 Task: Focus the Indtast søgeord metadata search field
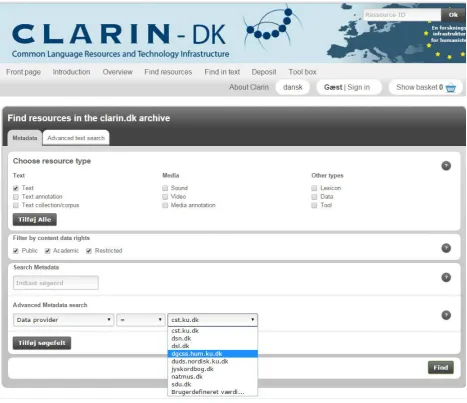(x=56, y=283)
